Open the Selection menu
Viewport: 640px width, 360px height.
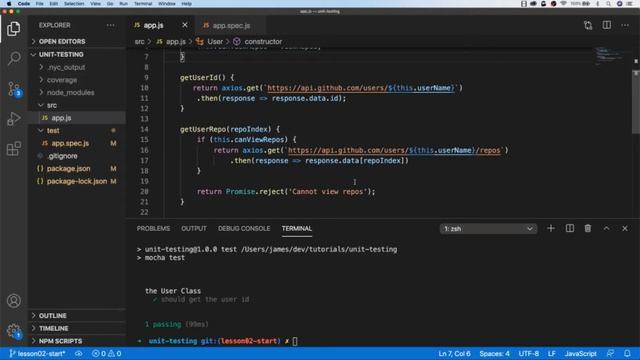(74, 4)
